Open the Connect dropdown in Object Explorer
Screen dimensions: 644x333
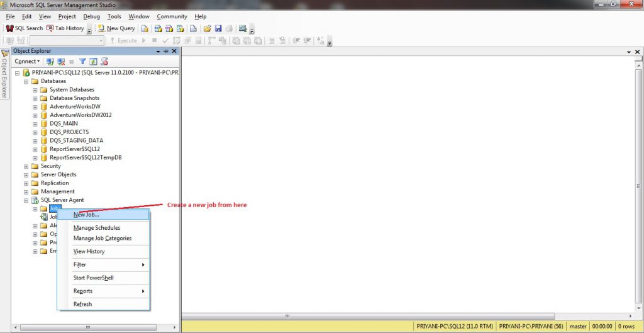pos(28,62)
